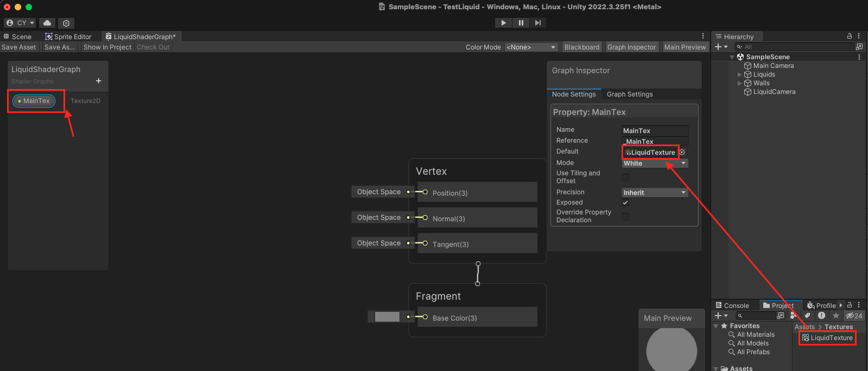Switch to the Scene tab
The height and width of the screenshot is (371, 868).
pos(17,36)
